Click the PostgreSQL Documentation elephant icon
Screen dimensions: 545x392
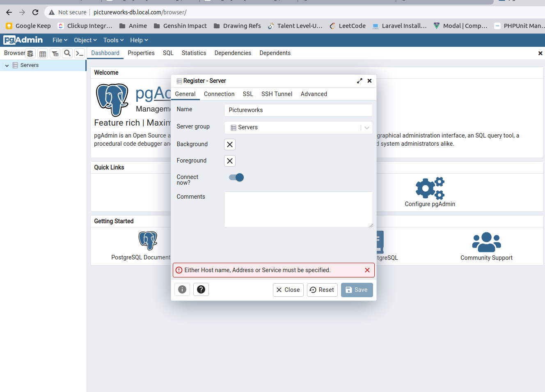click(x=148, y=241)
